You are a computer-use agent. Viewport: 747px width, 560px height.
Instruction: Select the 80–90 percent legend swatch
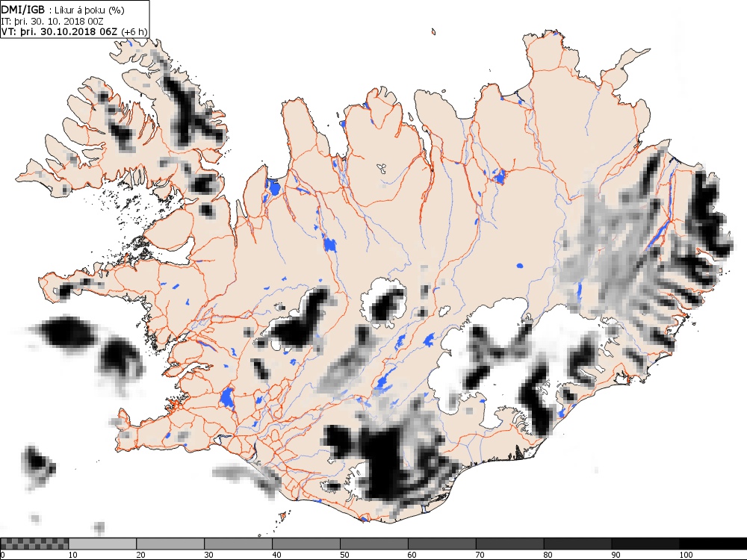(x=578, y=544)
